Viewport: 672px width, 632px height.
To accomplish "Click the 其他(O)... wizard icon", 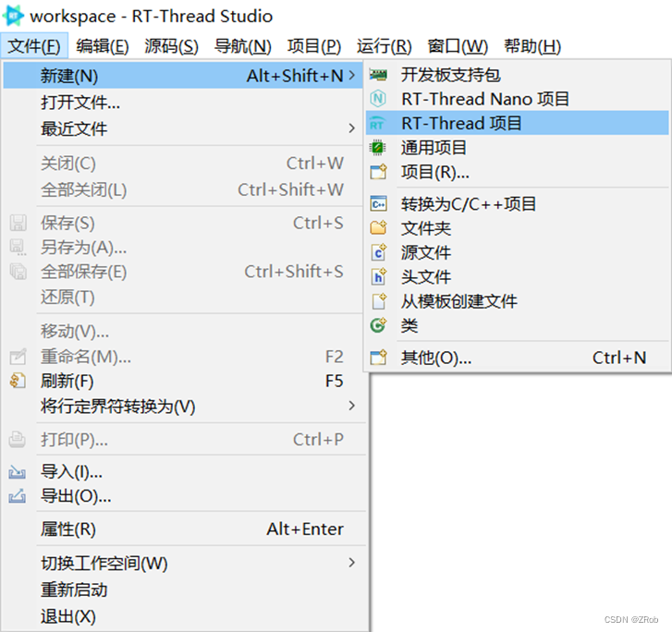I will tap(378, 358).
